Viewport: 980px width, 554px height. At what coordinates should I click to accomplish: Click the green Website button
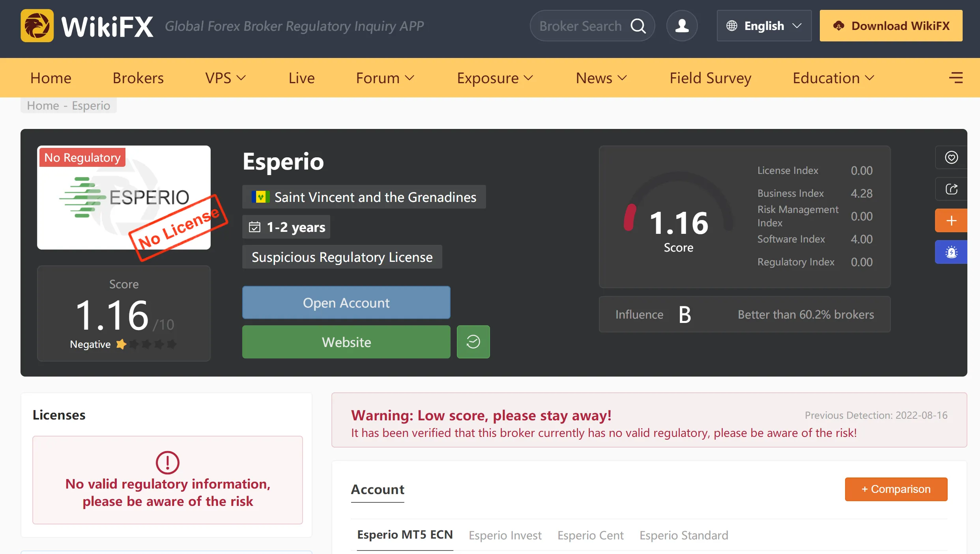(x=346, y=342)
